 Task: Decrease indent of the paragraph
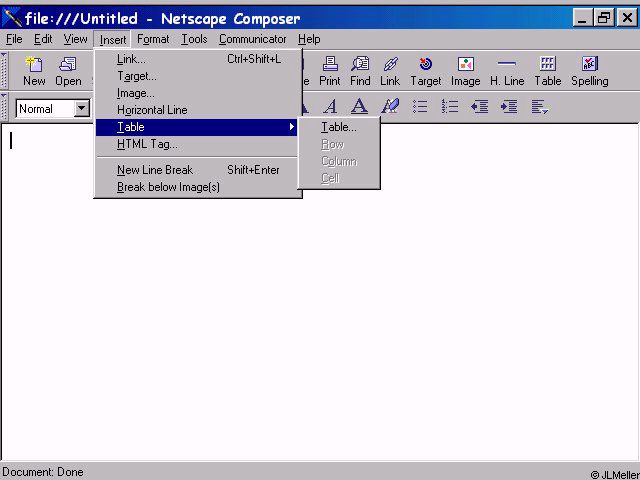[480, 107]
